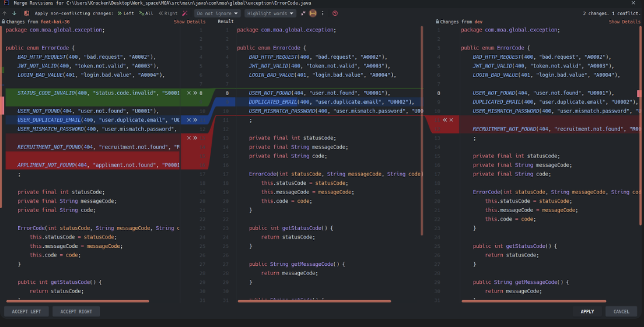Click the right pane horizontal scrollbar
Viewport: 644px width, 327px height.
coord(534,301)
